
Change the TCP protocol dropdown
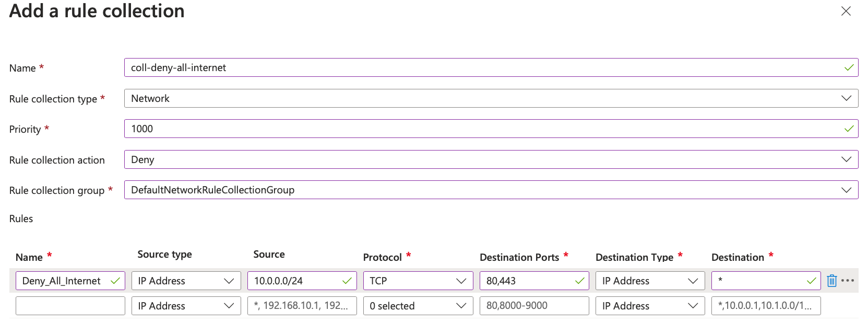[418, 281]
